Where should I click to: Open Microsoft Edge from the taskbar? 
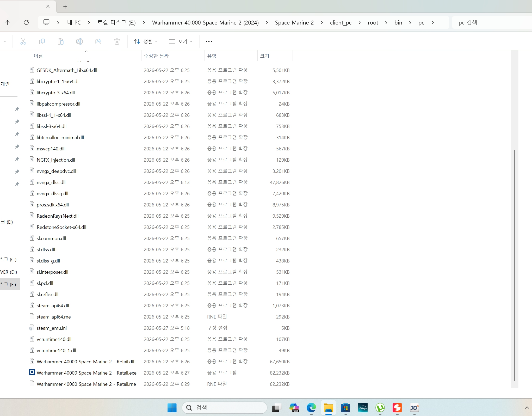[x=311, y=408]
